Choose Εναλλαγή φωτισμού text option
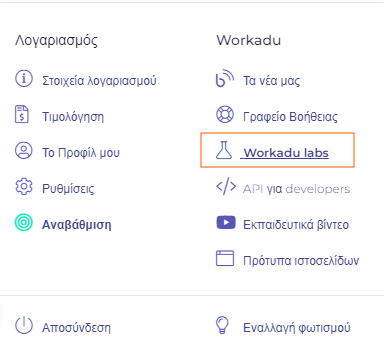The image size is (384, 363). click(297, 328)
